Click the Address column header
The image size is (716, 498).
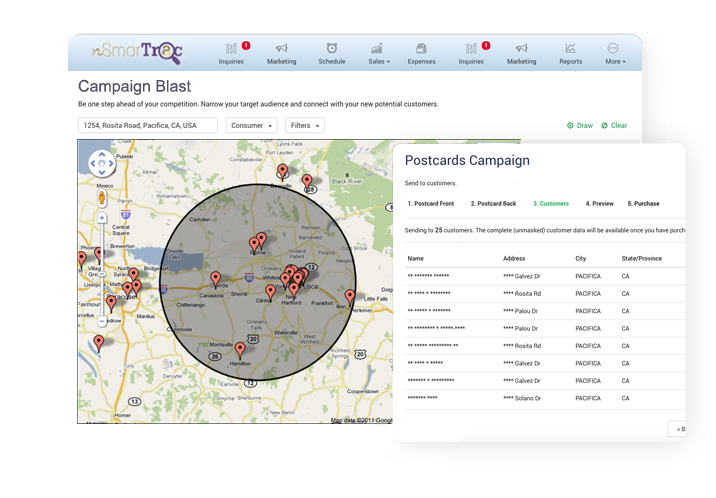[x=514, y=258]
